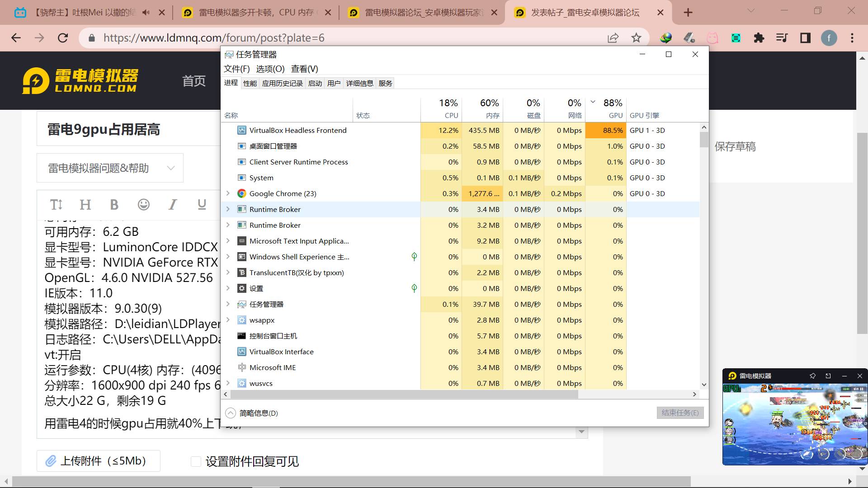Open the forum category dropdown
Screen dimensions: 868x488
(x=110, y=168)
